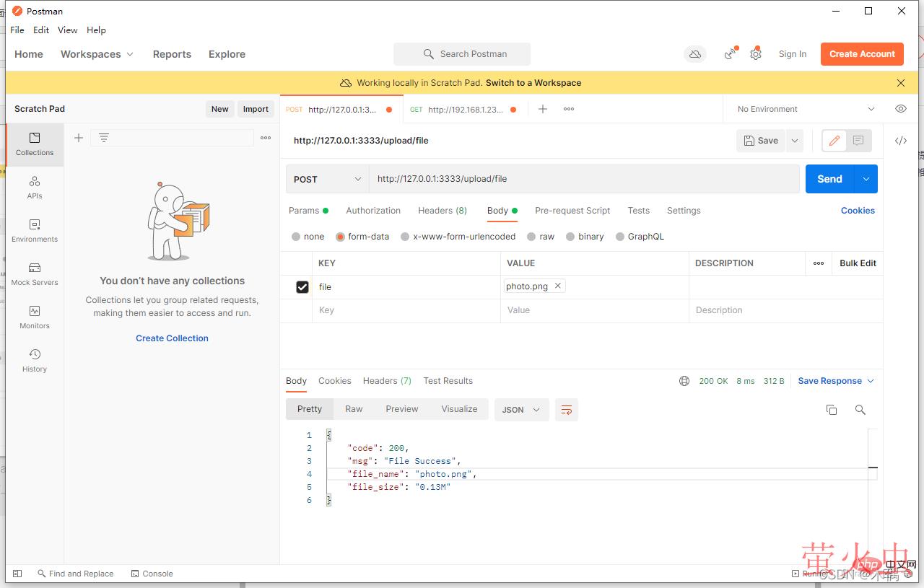Click the Create Collection link
Image resolution: width=924 pixels, height=588 pixels.
[x=172, y=338]
